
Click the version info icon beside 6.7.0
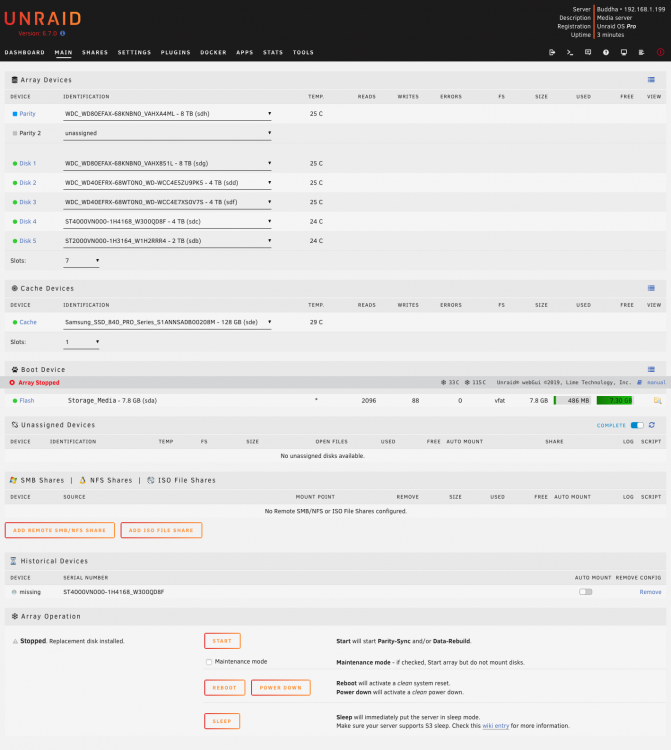63,33
